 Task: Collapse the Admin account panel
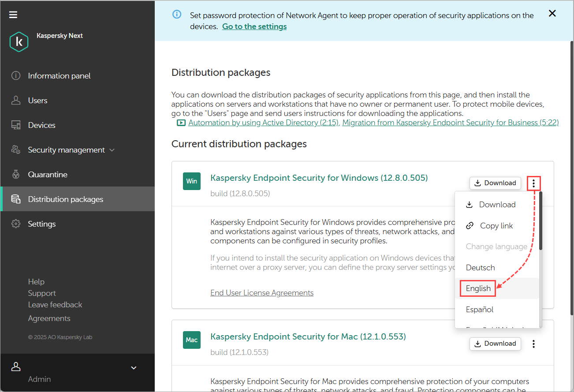(x=134, y=367)
